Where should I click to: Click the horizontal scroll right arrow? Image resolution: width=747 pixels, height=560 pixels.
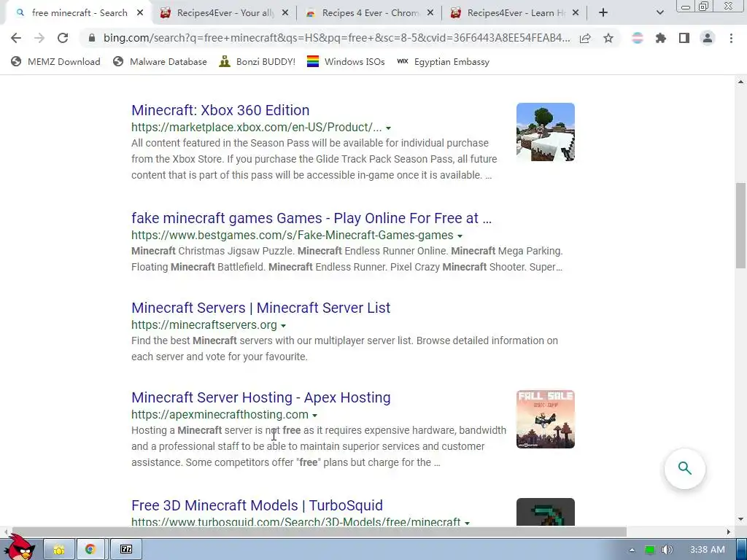(x=729, y=532)
